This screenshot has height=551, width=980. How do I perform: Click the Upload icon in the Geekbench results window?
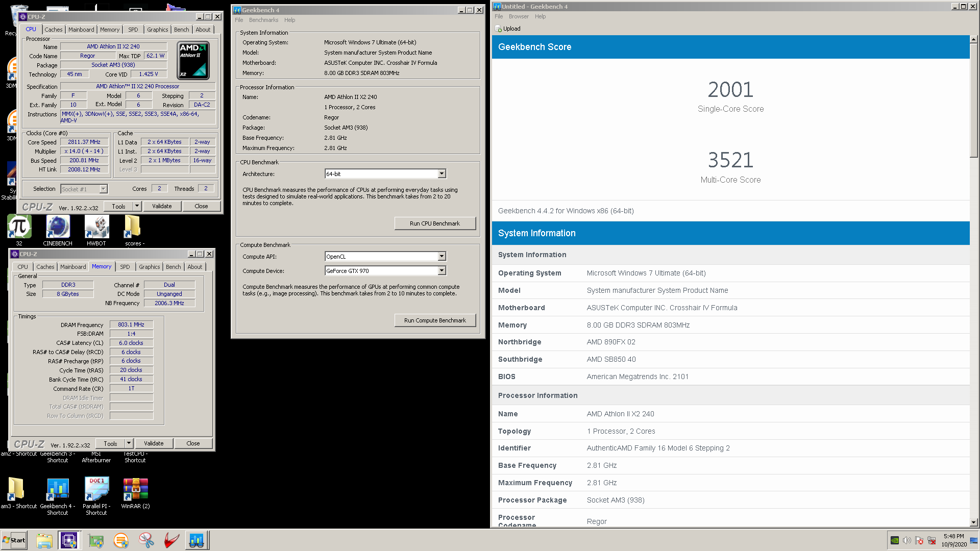pyautogui.click(x=499, y=29)
